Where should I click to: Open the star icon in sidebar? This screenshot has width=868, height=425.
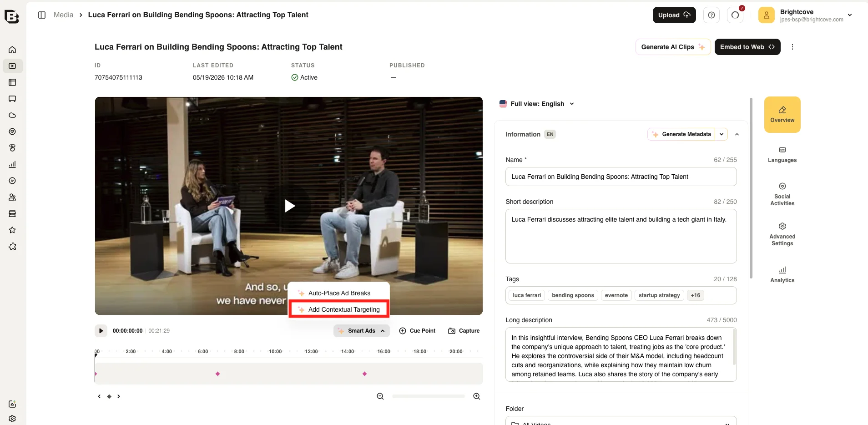pyautogui.click(x=12, y=230)
